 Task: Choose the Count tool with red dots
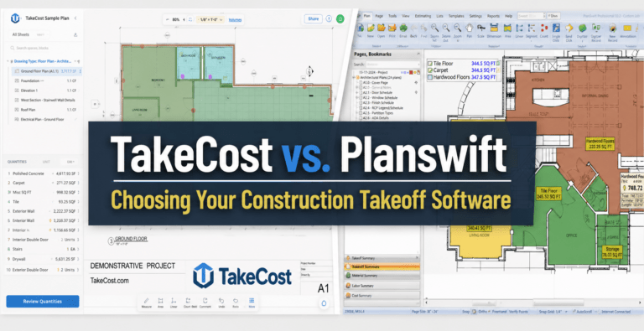tap(543, 30)
